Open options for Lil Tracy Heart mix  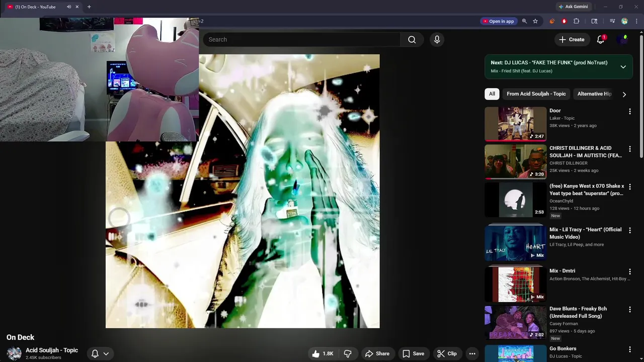pos(629,231)
